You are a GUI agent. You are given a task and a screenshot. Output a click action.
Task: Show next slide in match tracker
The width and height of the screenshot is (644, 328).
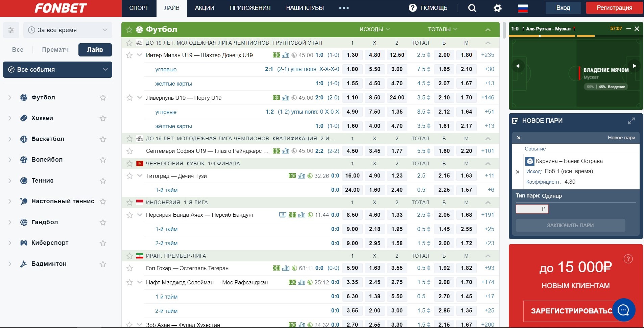634,66
